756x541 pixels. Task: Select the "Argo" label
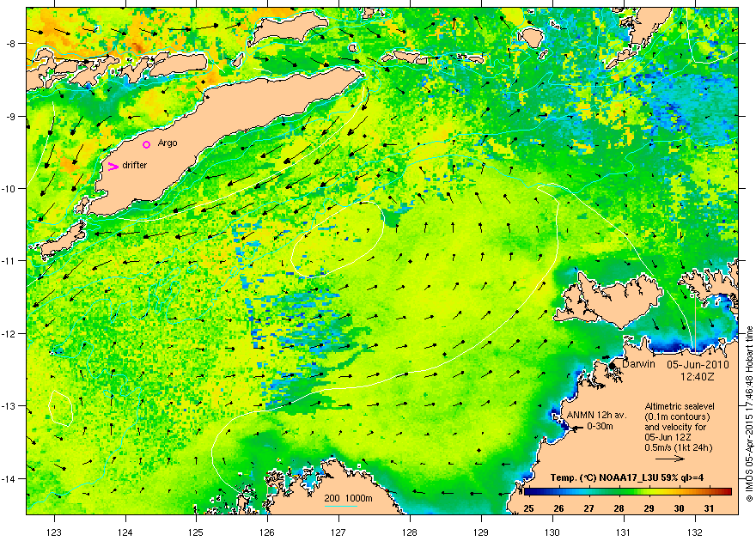coord(168,143)
